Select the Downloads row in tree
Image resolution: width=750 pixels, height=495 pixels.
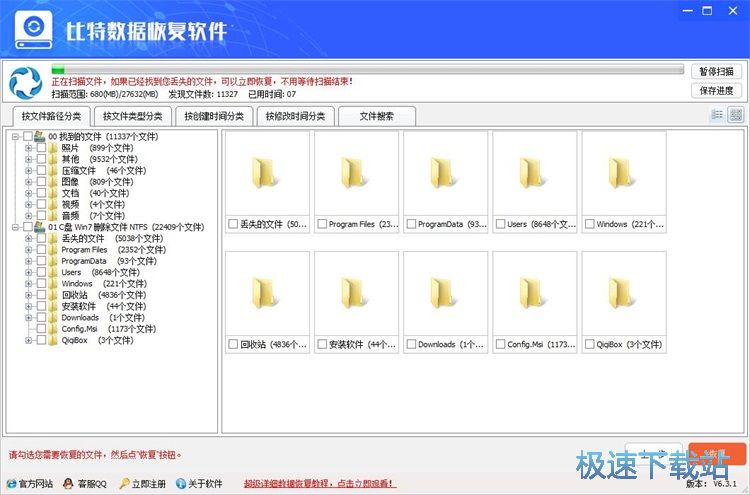(103, 317)
